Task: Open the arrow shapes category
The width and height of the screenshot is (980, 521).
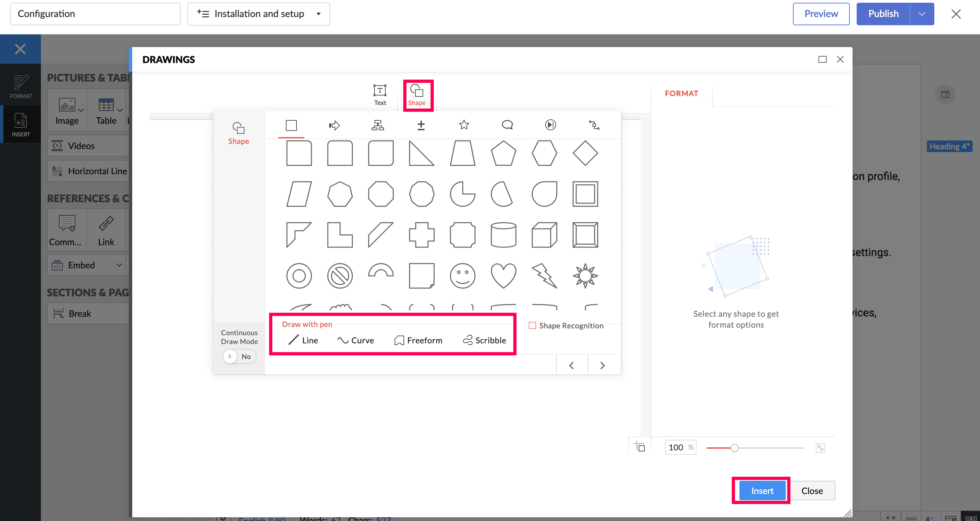Action: tap(334, 125)
